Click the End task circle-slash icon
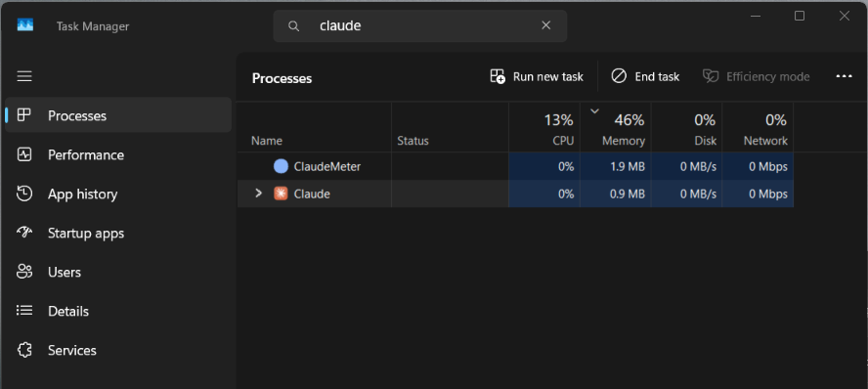The height and width of the screenshot is (389, 868). click(619, 76)
